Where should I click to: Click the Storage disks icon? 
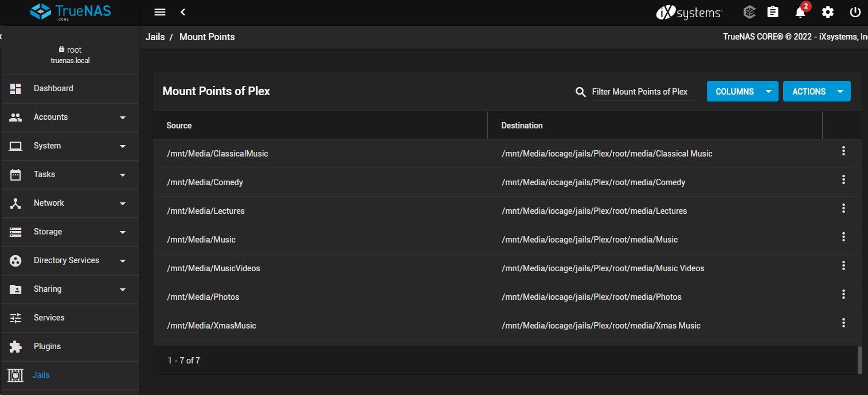pos(15,232)
